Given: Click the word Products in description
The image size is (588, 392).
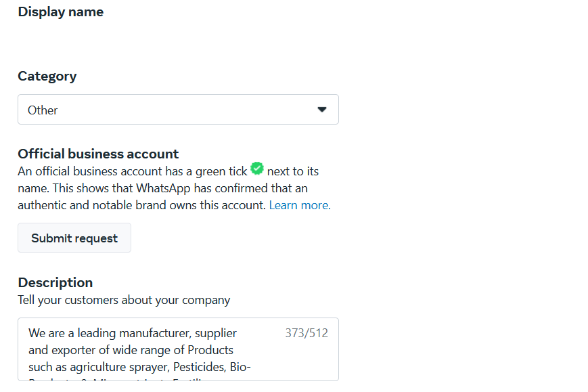Looking at the screenshot, I should point(210,350).
